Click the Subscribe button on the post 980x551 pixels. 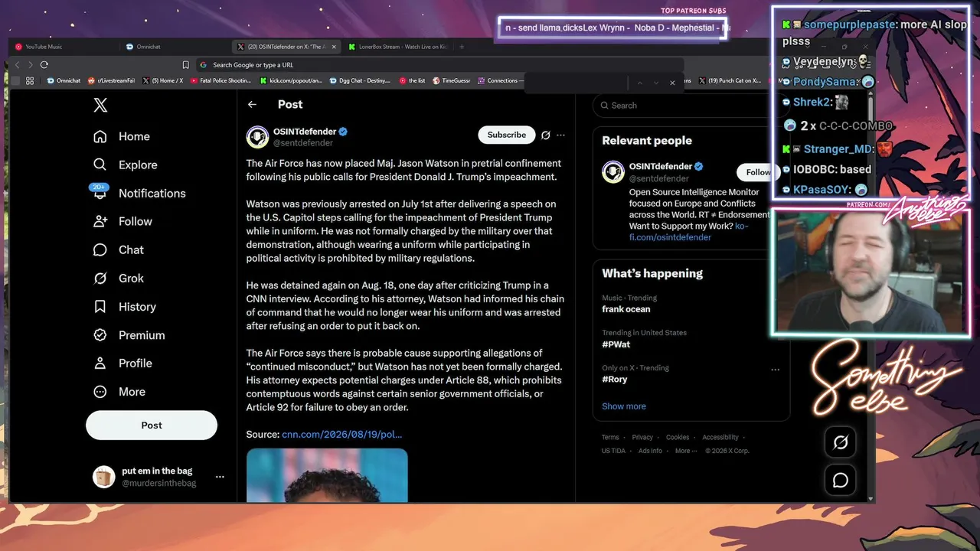pos(507,135)
